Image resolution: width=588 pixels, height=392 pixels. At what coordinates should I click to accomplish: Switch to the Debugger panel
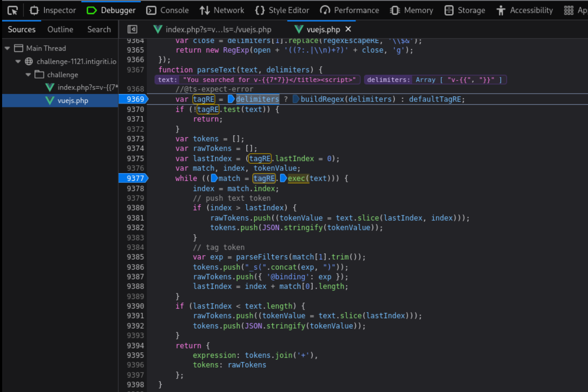coord(111,10)
